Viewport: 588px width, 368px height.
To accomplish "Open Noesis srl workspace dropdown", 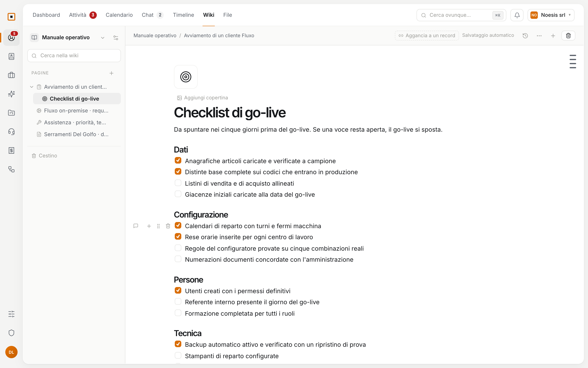I will pyautogui.click(x=551, y=15).
